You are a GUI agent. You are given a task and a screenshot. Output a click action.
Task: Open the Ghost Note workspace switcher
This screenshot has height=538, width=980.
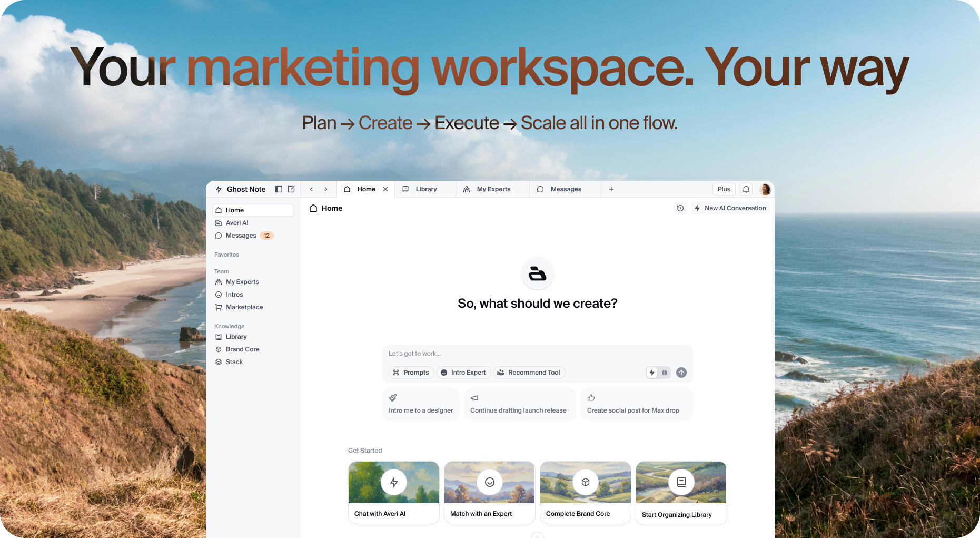pyautogui.click(x=241, y=189)
